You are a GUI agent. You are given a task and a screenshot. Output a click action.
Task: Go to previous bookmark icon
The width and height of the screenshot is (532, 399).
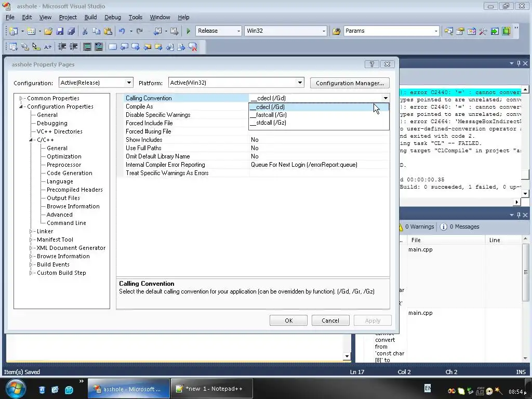point(124,47)
